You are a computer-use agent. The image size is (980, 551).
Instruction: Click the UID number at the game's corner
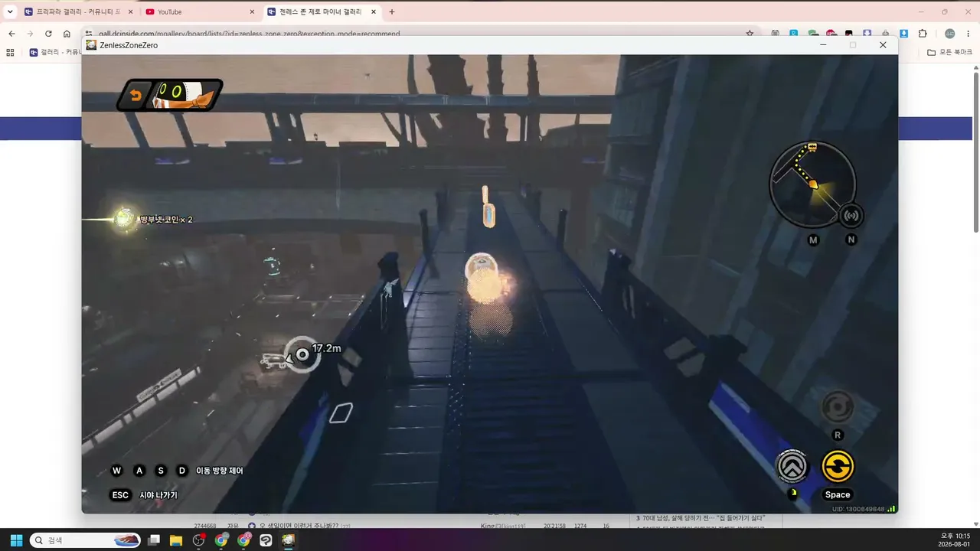pos(858,509)
